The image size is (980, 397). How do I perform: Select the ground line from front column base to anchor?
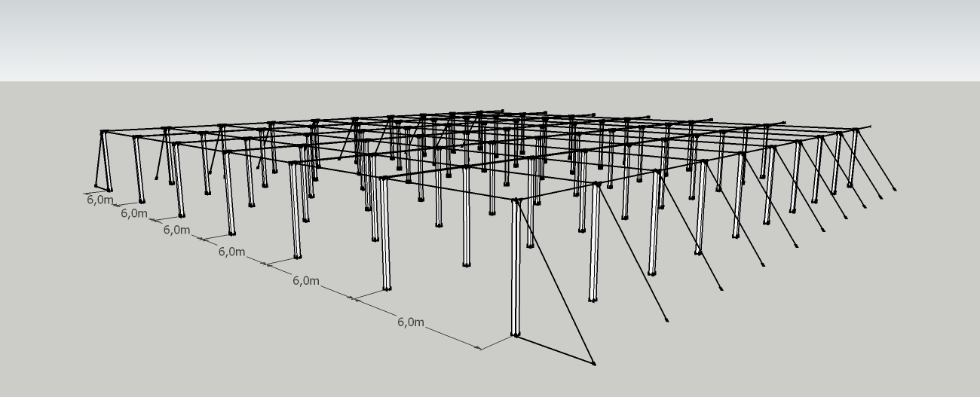click(x=556, y=350)
